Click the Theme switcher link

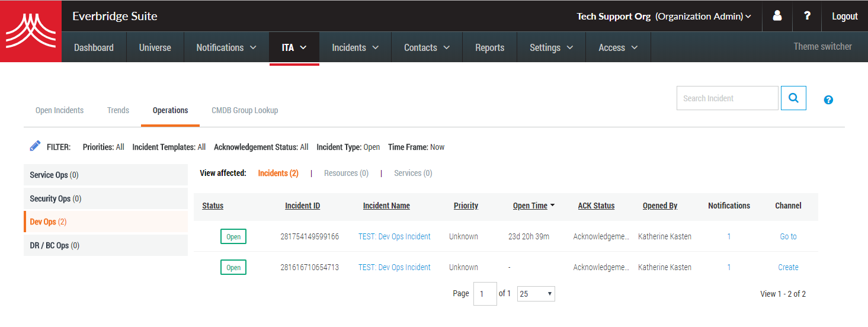tap(822, 46)
